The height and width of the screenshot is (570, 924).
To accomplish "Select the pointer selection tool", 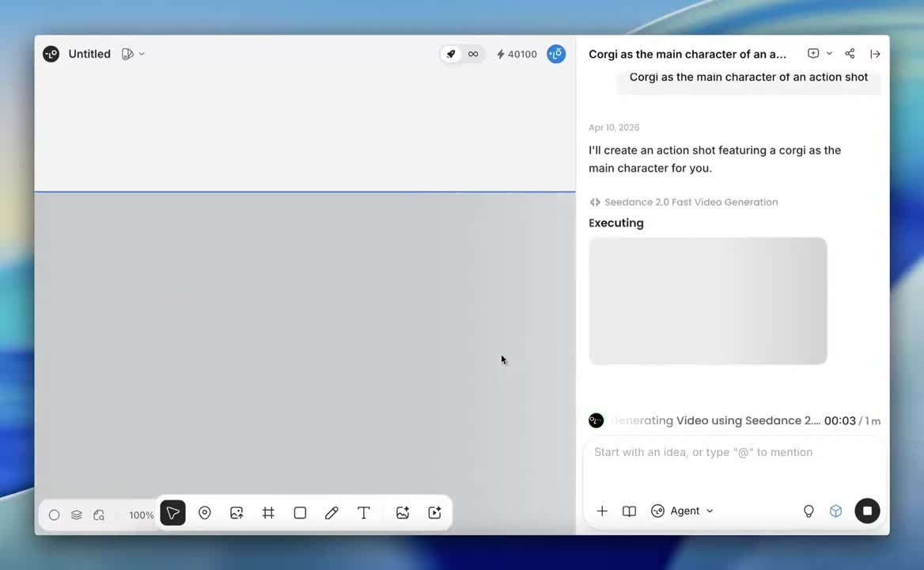I will (x=172, y=513).
